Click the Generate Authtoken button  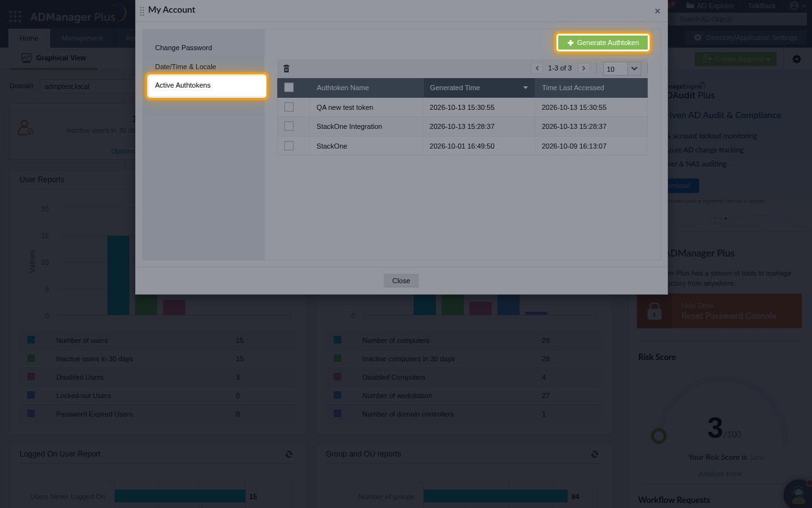603,43
